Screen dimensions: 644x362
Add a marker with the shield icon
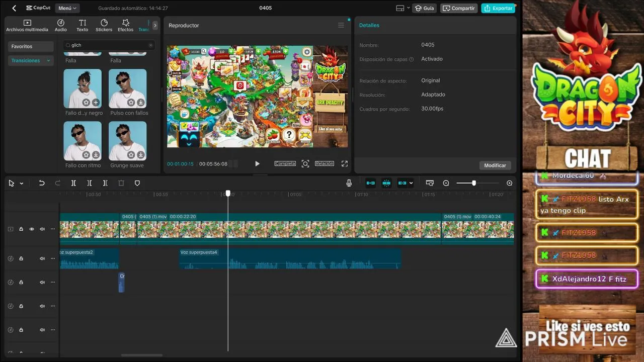[137, 184]
